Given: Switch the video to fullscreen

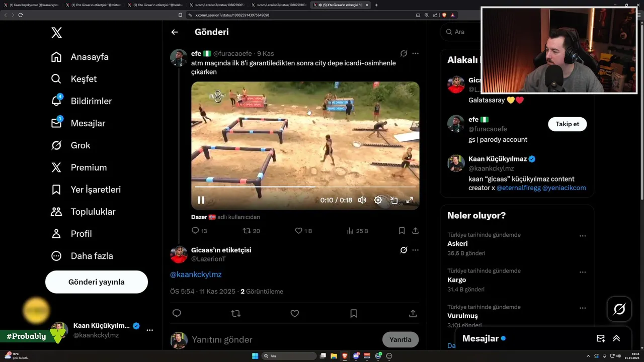Looking at the screenshot, I should (410, 200).
